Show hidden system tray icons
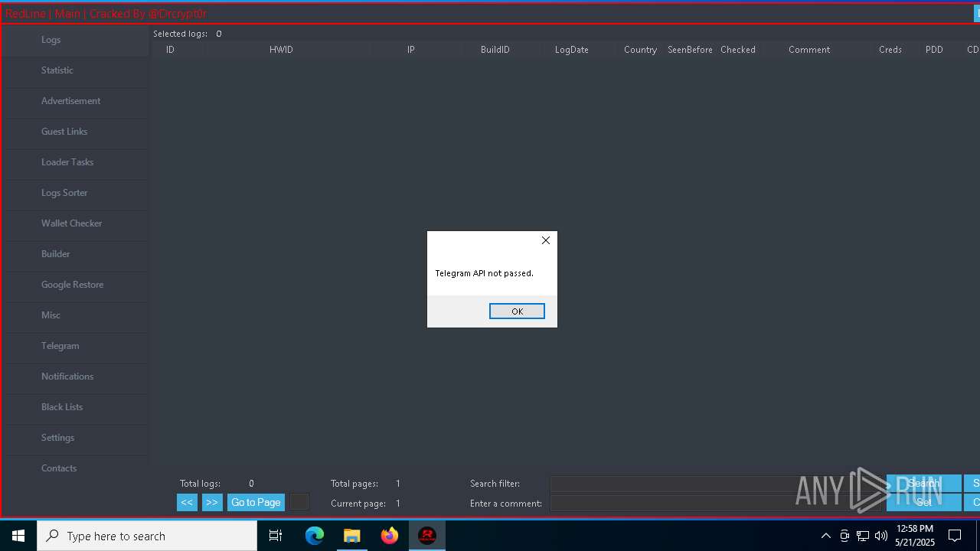Viewport: 980px width, 551px height. point(825,536)
